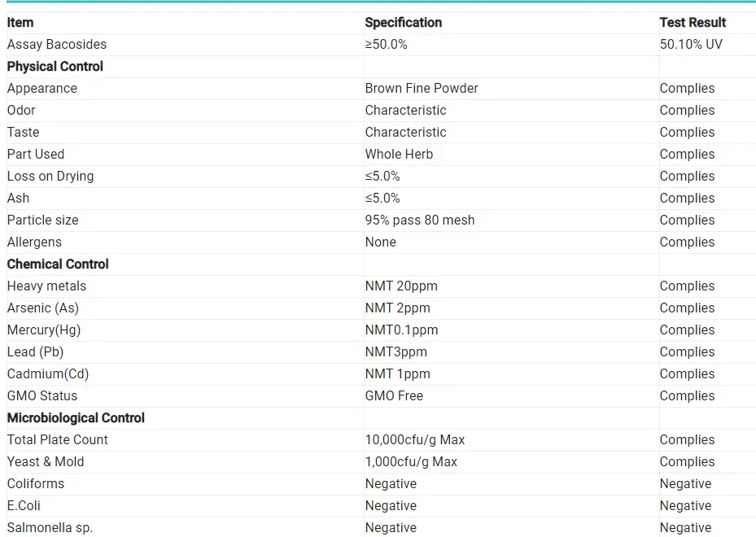This screenshot has height=537, width=756.
Task: Click the "Mercury(Hg)" row label
Action: [44, 330]
